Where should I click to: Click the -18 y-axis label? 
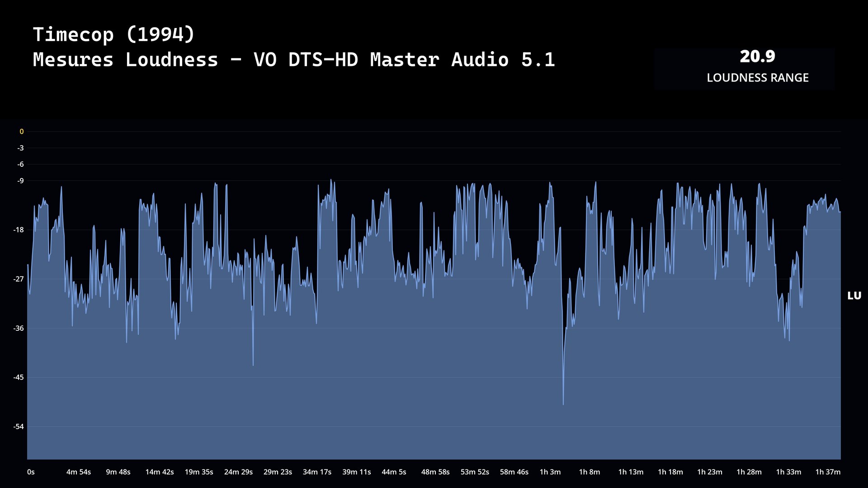coord(19,230)
